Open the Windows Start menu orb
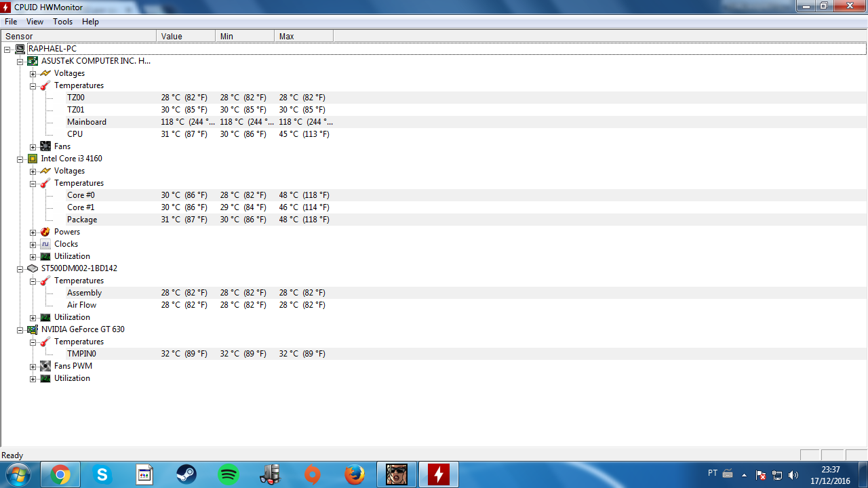 (18, 474)
